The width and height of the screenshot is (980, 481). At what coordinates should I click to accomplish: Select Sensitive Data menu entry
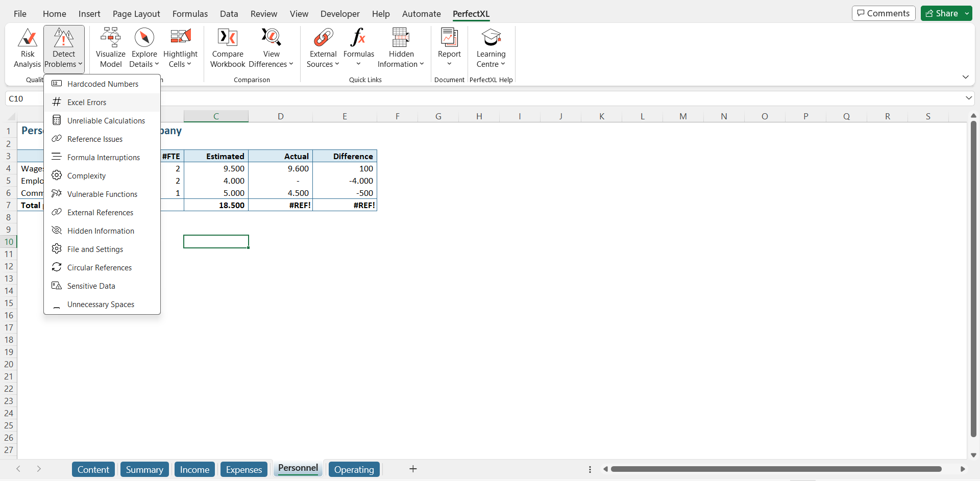tap(102, 286)
